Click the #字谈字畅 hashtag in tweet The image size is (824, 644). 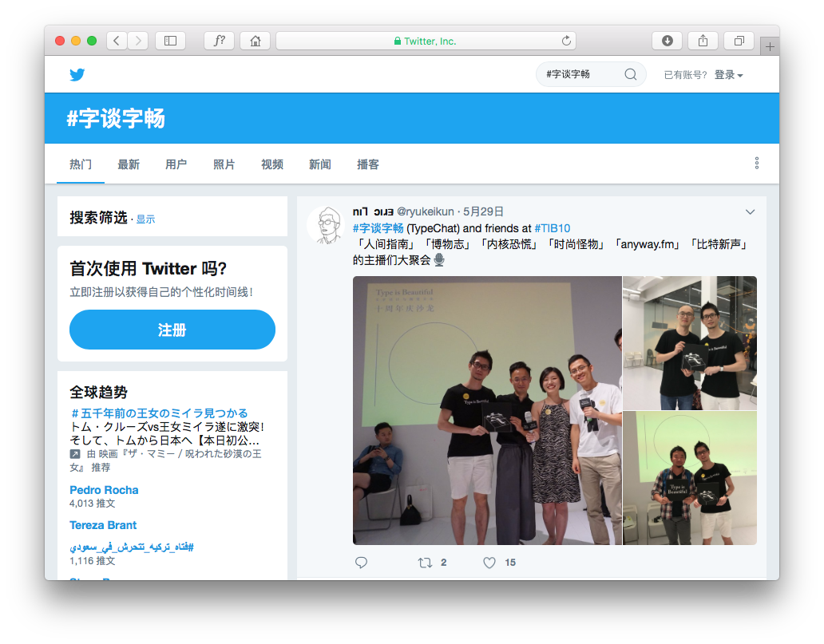click(378, 228)
